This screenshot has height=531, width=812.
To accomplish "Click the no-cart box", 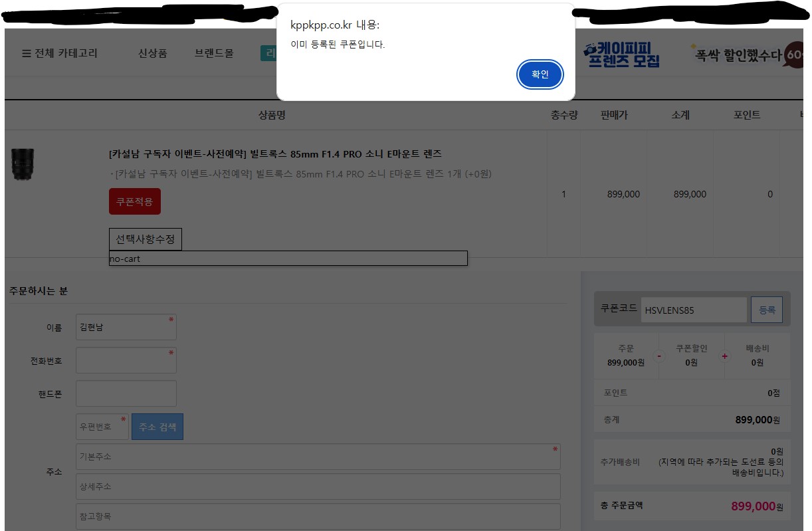I will 288,259.
